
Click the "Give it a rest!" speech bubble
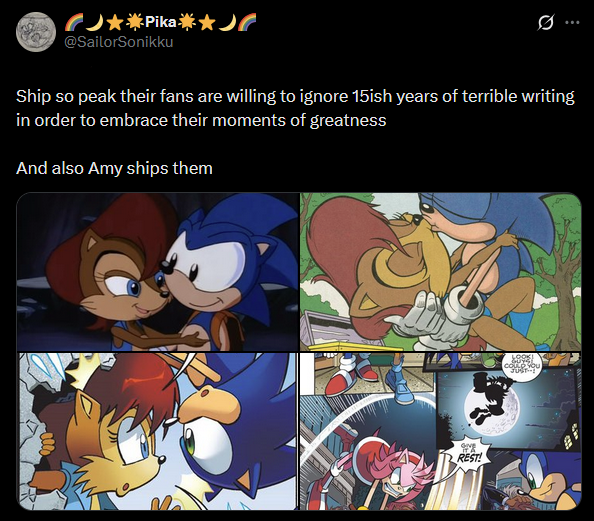(x=470, y=454)
